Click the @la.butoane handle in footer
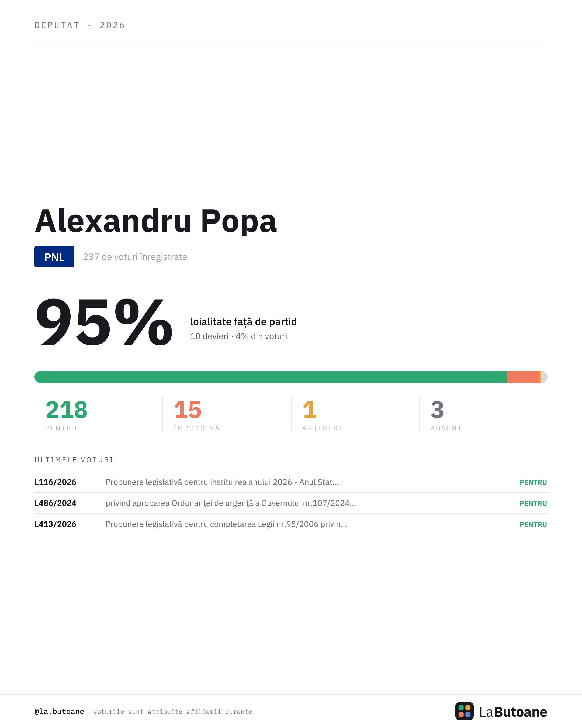This screenshot has height=728, width=582. 59,712
